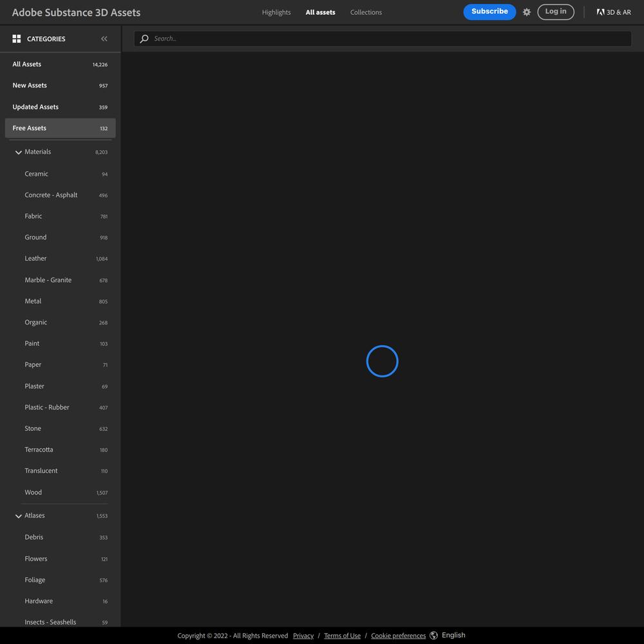The image size is (644, 644).
Task: Click the Adobe Substance 3D Assets title
Action: pos(77,12)
